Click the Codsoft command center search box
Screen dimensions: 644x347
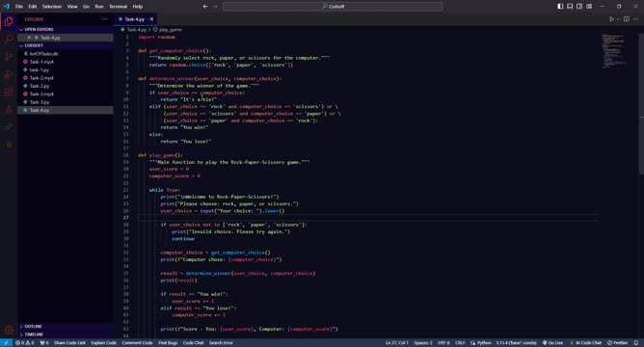tap(333, 6)
